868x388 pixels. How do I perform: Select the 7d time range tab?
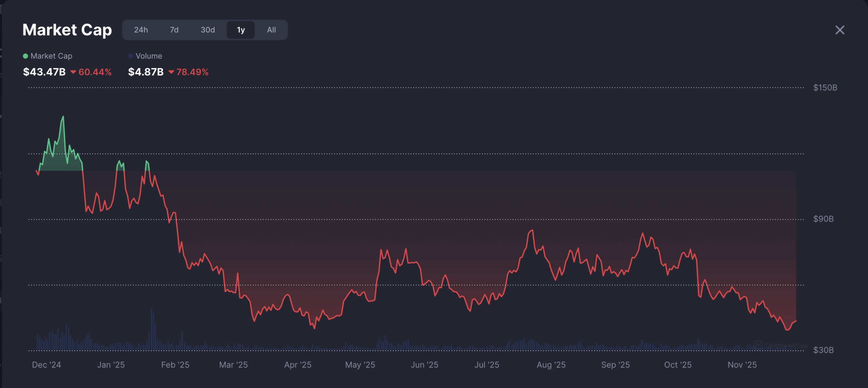point(174,30)
